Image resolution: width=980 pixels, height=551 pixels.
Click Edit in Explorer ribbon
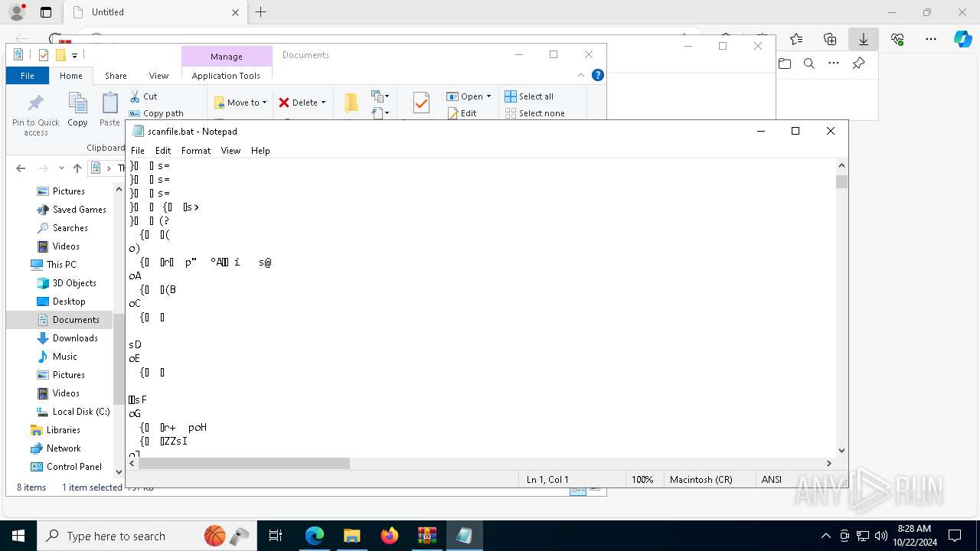(x=462, y=113)
